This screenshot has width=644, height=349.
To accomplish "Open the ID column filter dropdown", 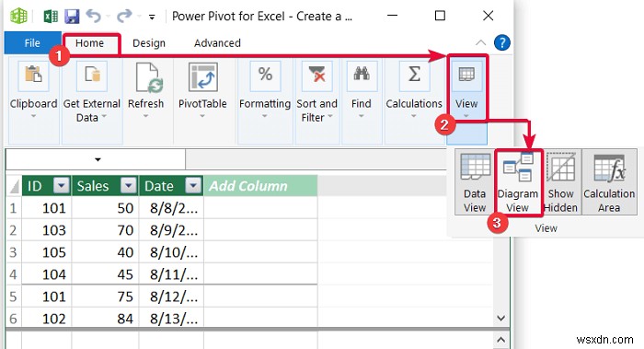I will click(x=62, y=185).
